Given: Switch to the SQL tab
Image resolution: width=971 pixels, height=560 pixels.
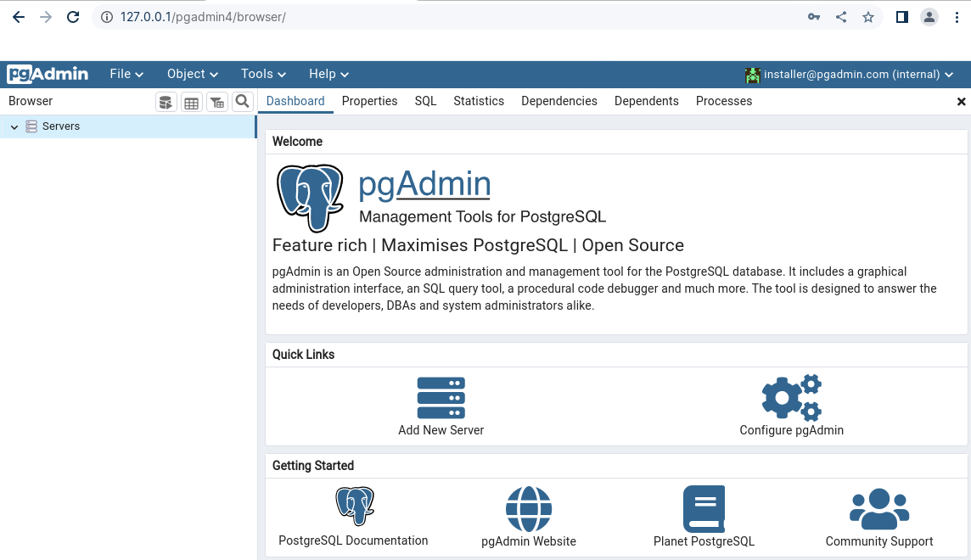Looking at the screenshot, I should [425, 101].
